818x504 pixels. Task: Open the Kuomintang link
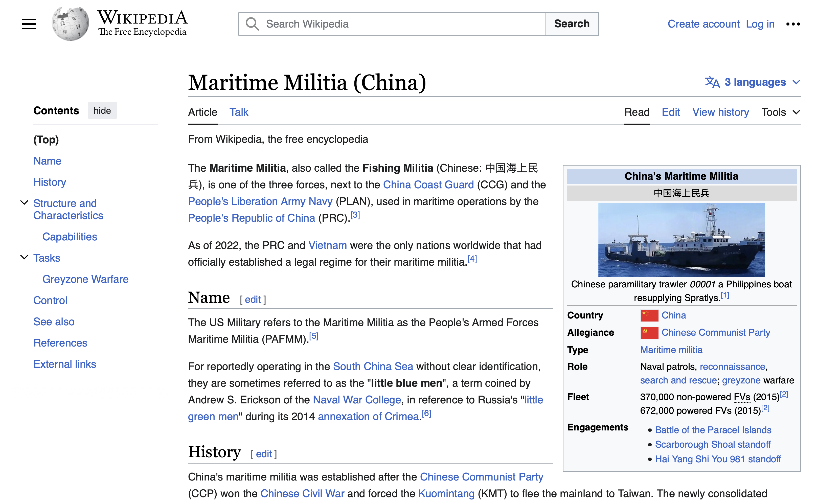[x=446, y=493]
